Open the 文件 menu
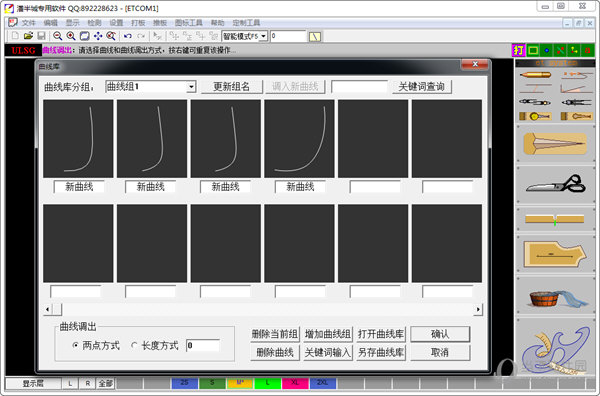This screenshot has width=600, height=396. pos(28,23)
